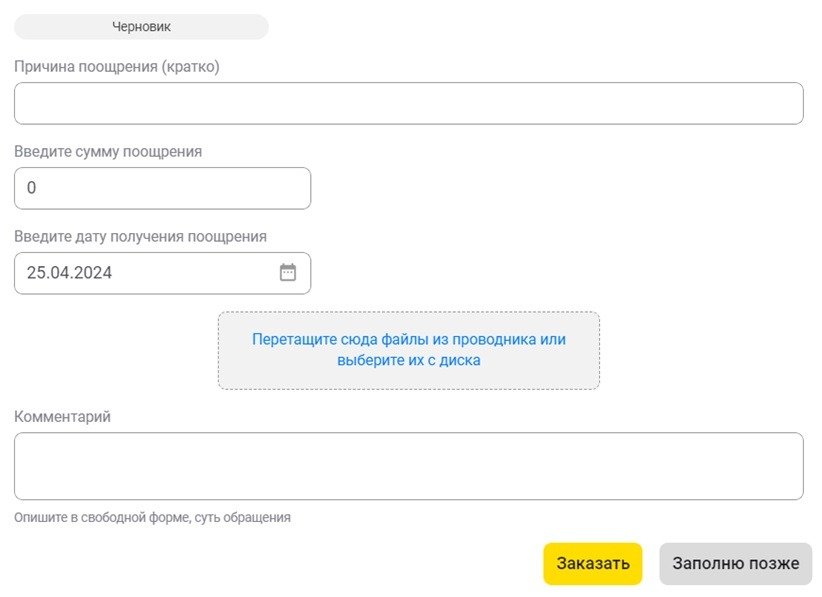Click the Черновик status badge

coord(141,27)
